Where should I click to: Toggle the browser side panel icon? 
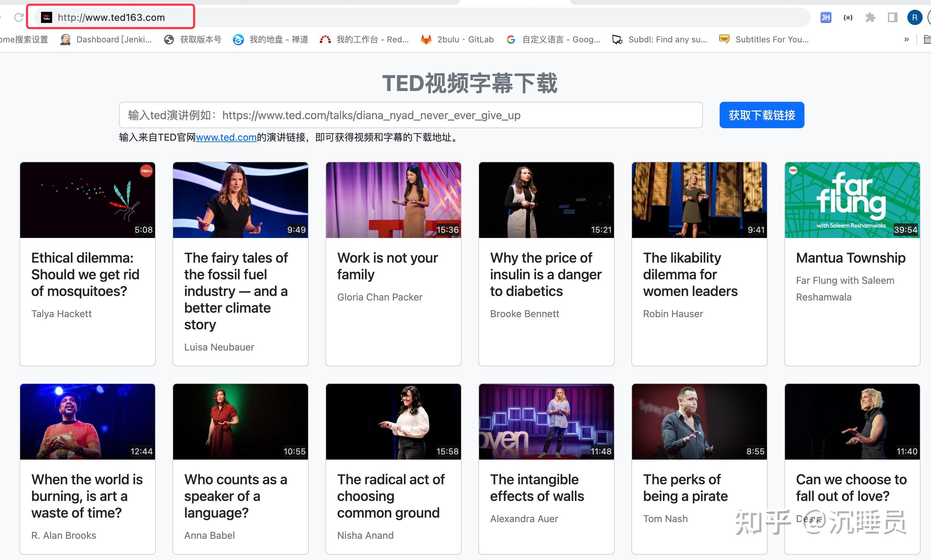[892, 17]
